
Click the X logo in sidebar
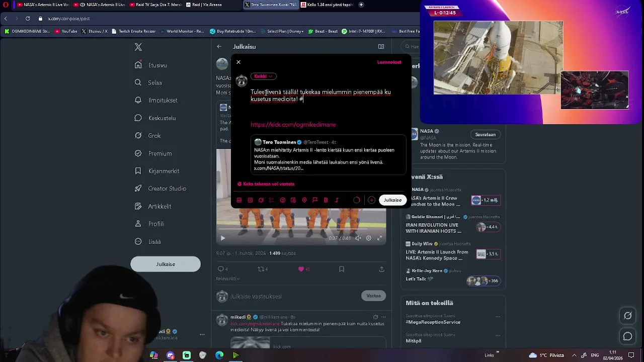pos(138,47)
